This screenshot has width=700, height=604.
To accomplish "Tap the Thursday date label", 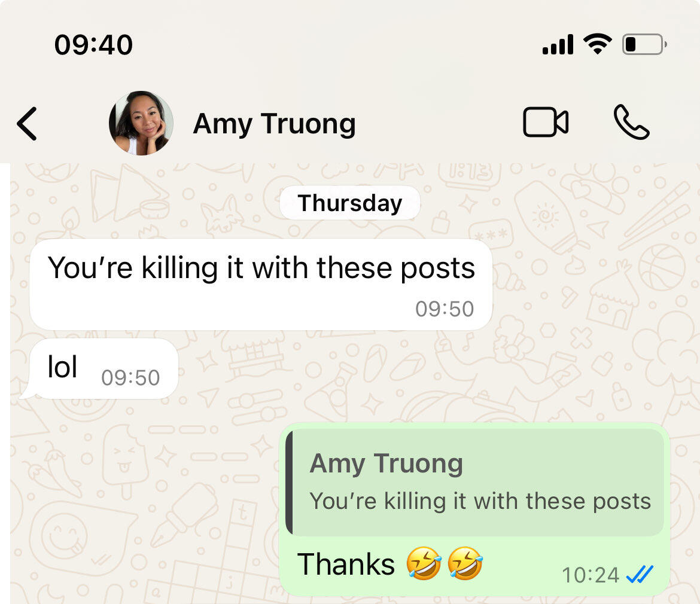I will click(349, 203).
